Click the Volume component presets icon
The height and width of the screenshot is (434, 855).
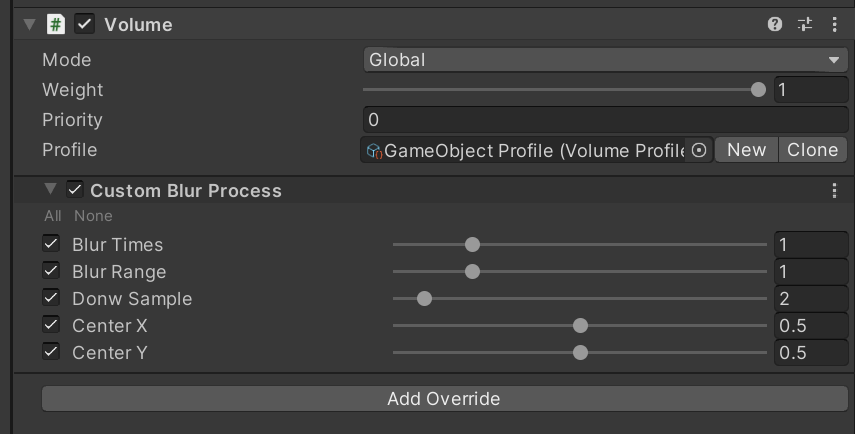(805, 24)
